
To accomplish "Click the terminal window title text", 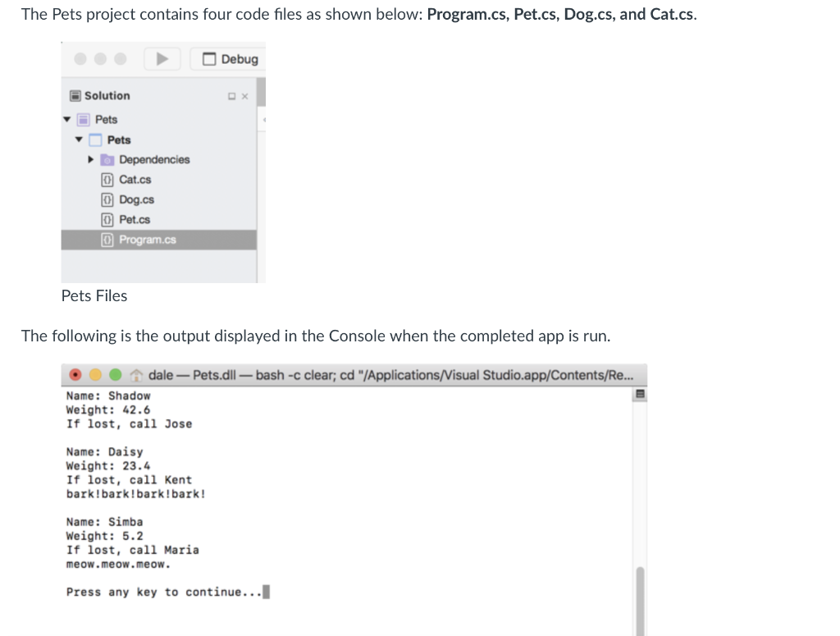I will click(x=390, y=375).
